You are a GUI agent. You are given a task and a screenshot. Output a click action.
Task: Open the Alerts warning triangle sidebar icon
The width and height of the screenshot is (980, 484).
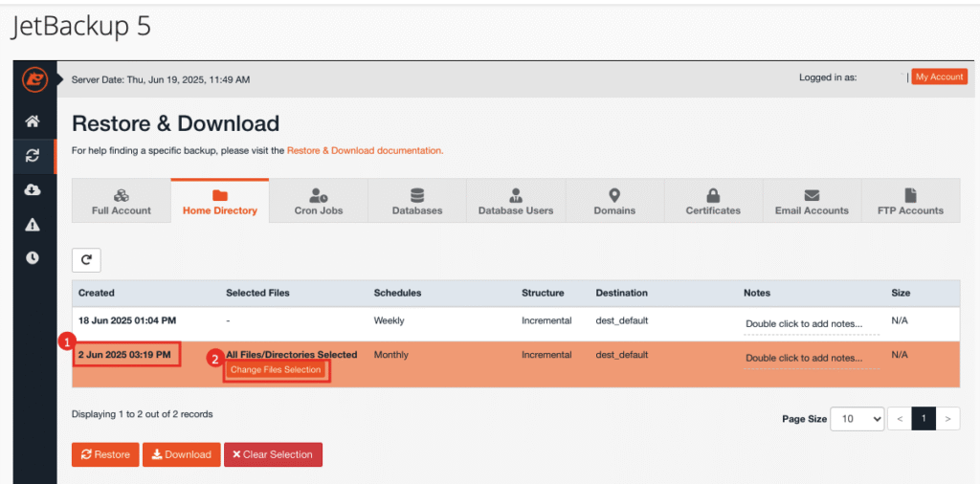(x=33, y=225)
